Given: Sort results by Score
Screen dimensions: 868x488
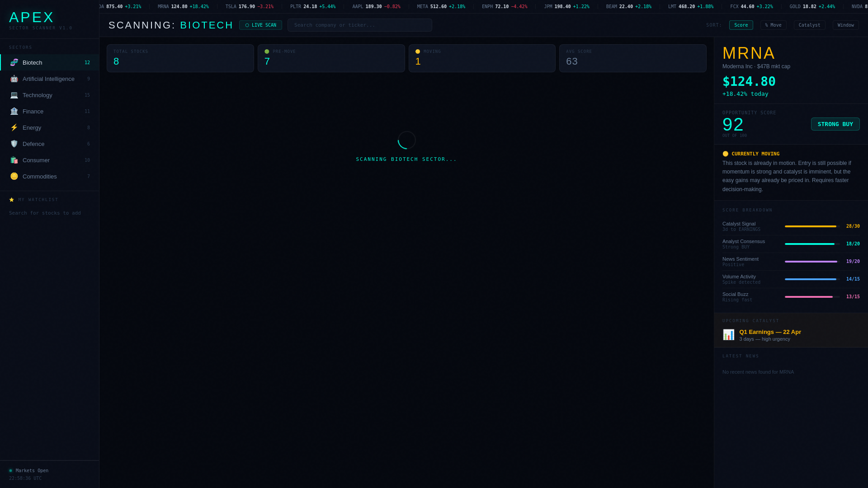Looking at the screenshot, I should tap(741, 25).
